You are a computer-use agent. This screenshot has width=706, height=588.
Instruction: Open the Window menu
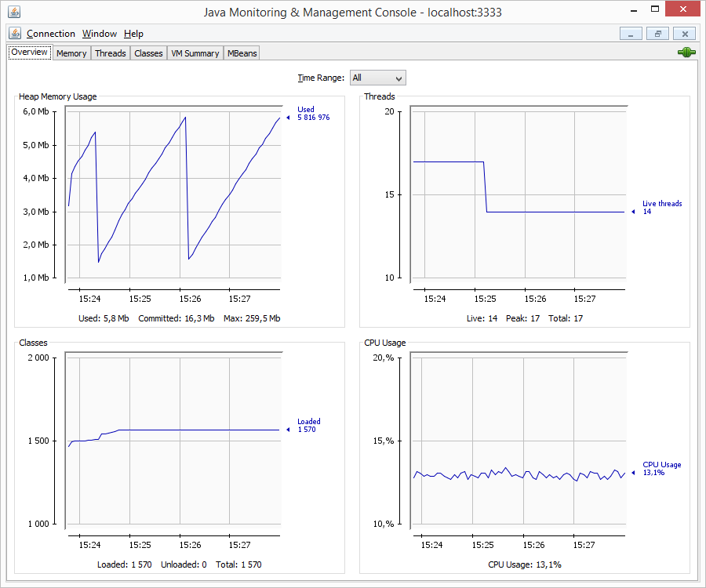coord(100,34)
